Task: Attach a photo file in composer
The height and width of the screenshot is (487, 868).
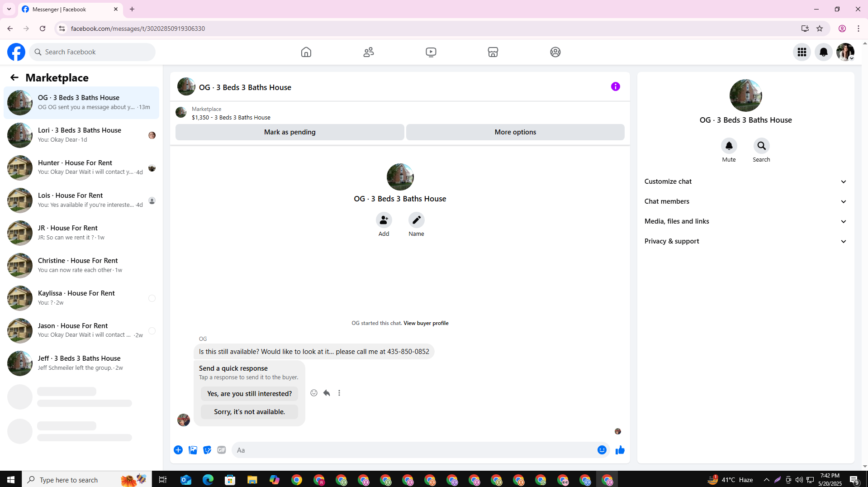Action: click(x=193, y=450)
